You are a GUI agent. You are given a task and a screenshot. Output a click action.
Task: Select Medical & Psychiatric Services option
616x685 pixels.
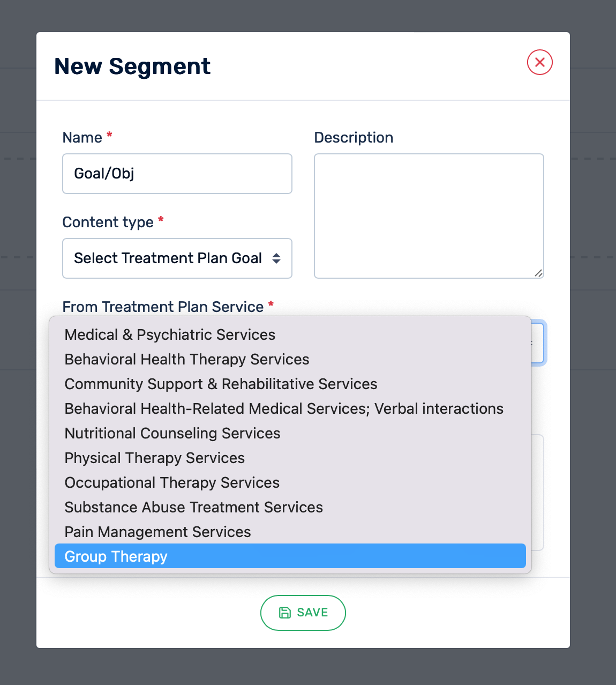click(170, 335)
